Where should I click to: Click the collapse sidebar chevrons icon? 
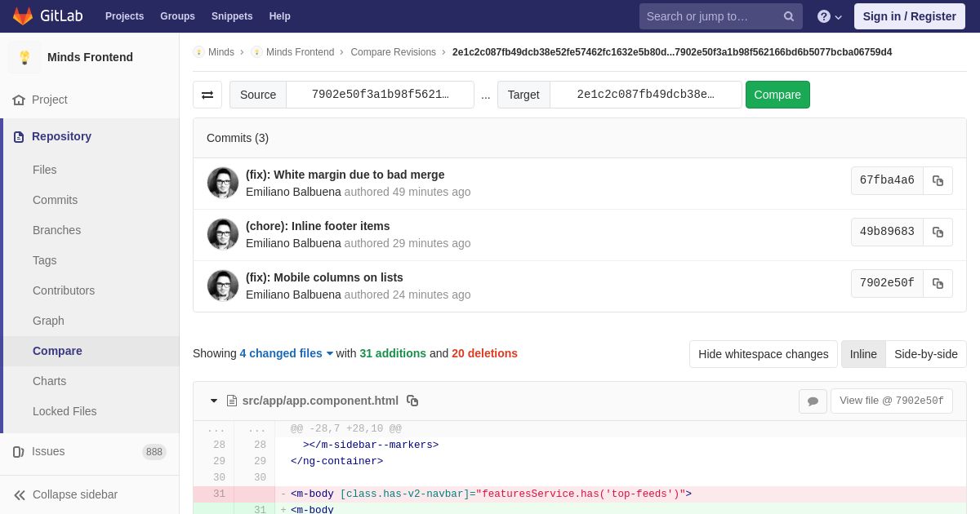[x=19, y=494]
